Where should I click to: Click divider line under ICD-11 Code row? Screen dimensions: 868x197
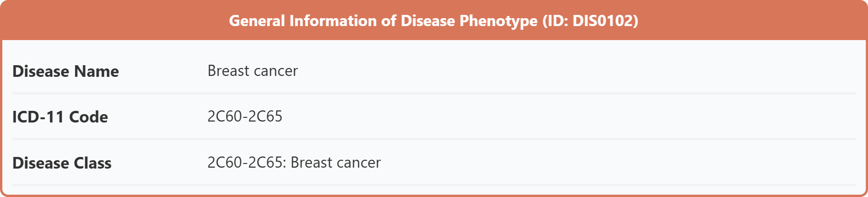point(434,139)
